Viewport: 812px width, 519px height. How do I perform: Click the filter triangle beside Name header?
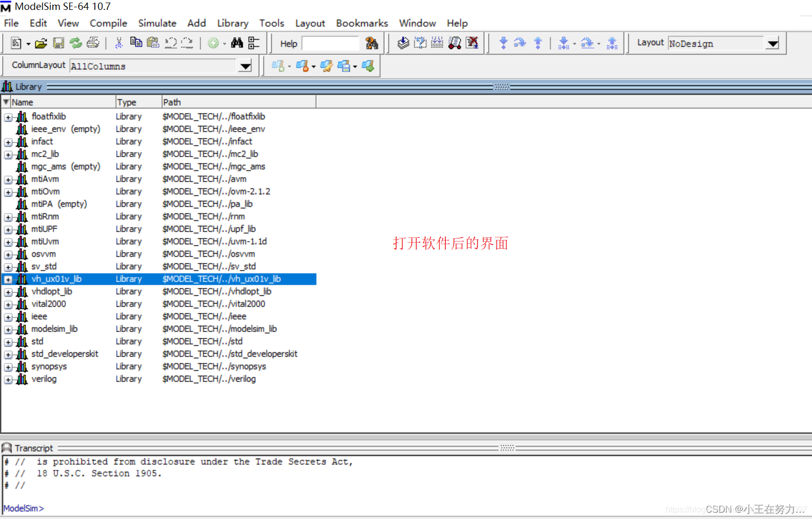pyautogui.click(x=6, y=102)
